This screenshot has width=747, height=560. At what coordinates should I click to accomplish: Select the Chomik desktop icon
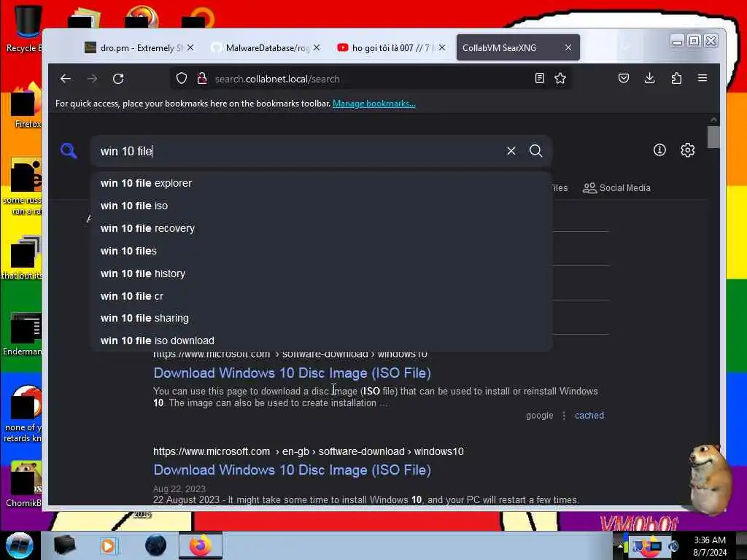coord(24,484)
